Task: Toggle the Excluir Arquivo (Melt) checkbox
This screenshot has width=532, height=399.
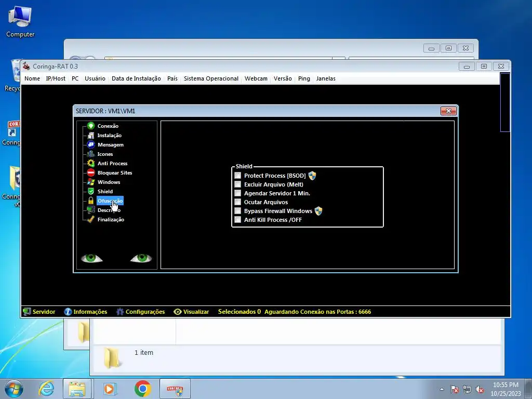Action: [238, 184]
